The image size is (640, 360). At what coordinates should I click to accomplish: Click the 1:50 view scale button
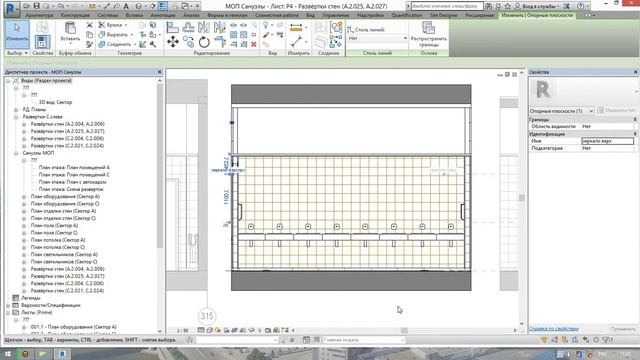(x=182, y=331)
